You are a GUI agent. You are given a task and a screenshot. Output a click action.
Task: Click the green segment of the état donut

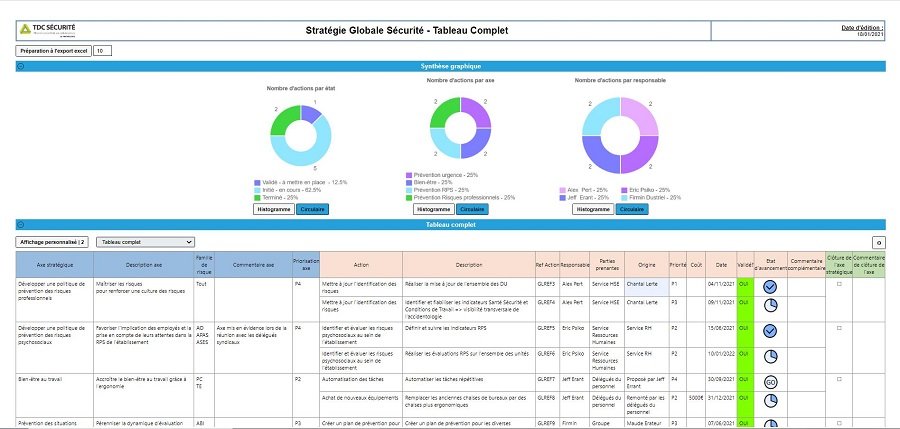pos(282,119)
